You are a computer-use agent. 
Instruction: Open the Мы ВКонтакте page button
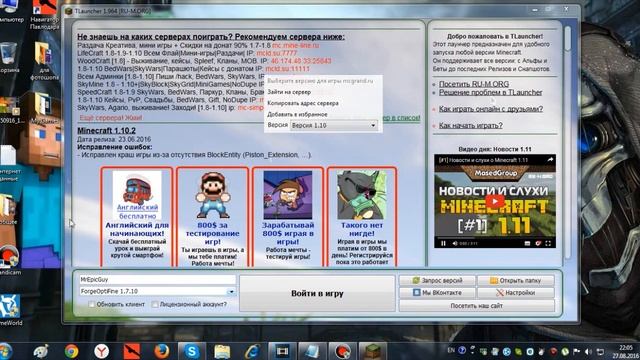[437, 293]
